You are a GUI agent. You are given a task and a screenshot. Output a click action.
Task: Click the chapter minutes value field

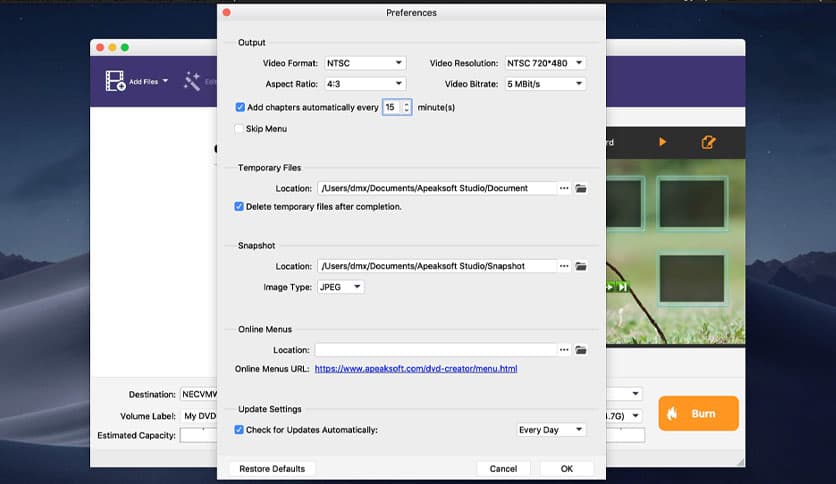tap(392, 107)
